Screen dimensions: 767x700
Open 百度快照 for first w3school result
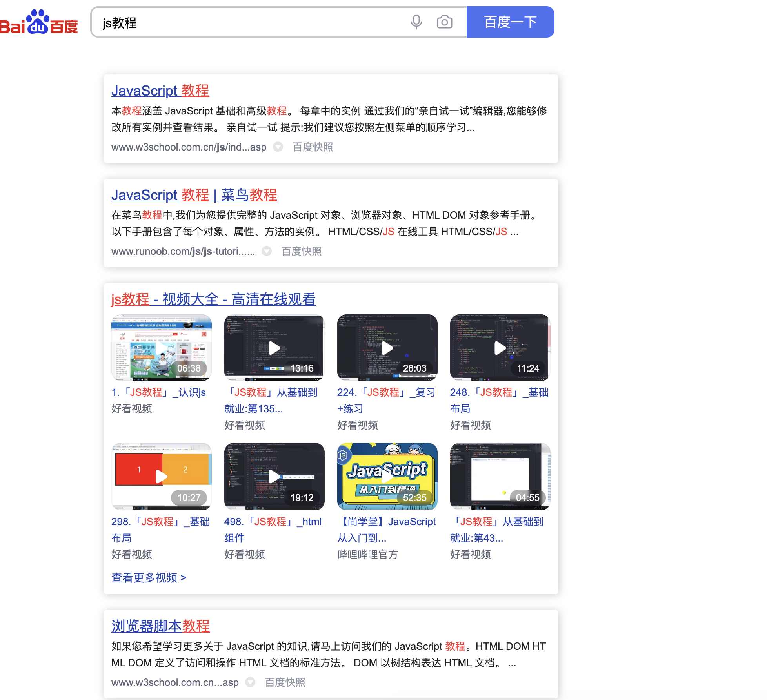(313, 147)
